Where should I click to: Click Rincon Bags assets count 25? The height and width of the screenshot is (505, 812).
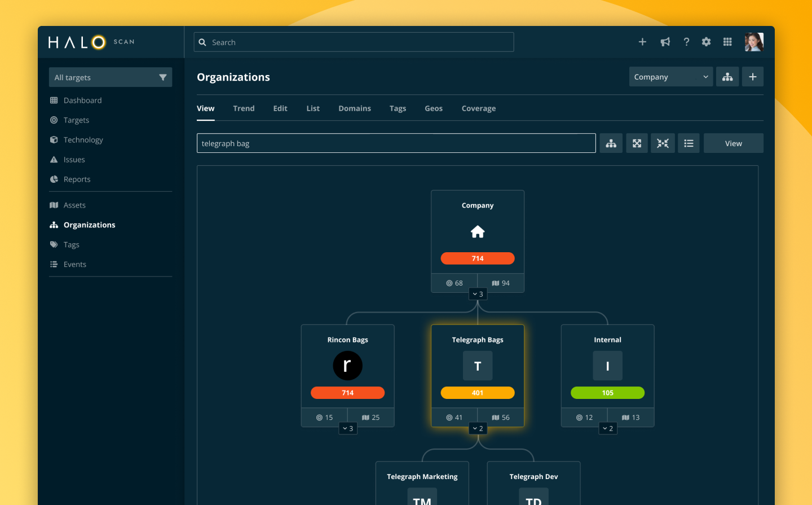pos(371,418)
